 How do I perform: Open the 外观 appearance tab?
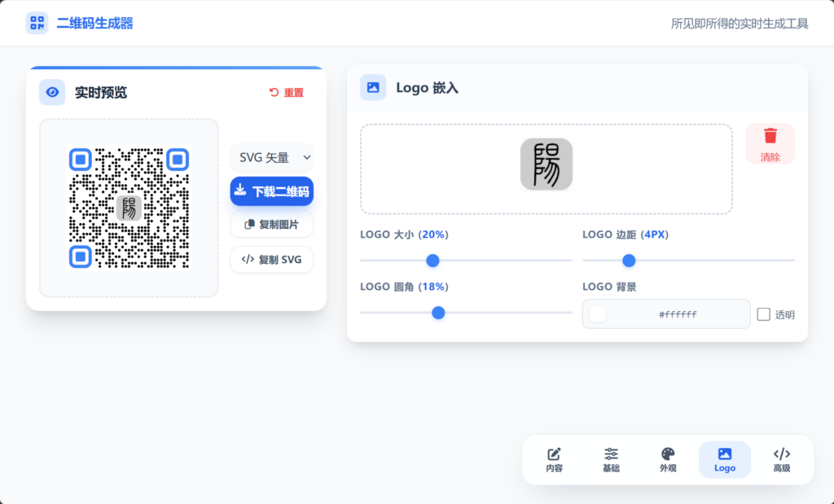(x=668, y=460)
